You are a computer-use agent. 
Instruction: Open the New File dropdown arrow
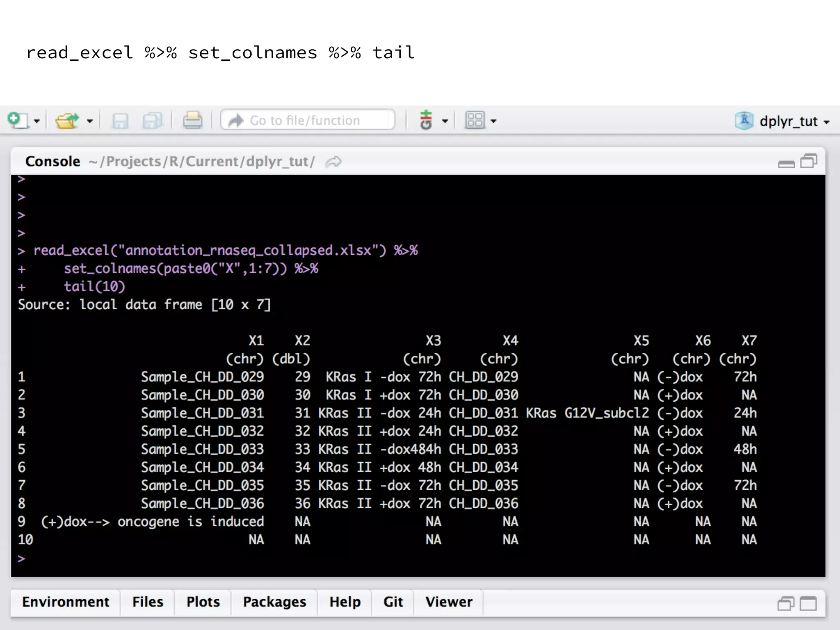click(37, 121)
